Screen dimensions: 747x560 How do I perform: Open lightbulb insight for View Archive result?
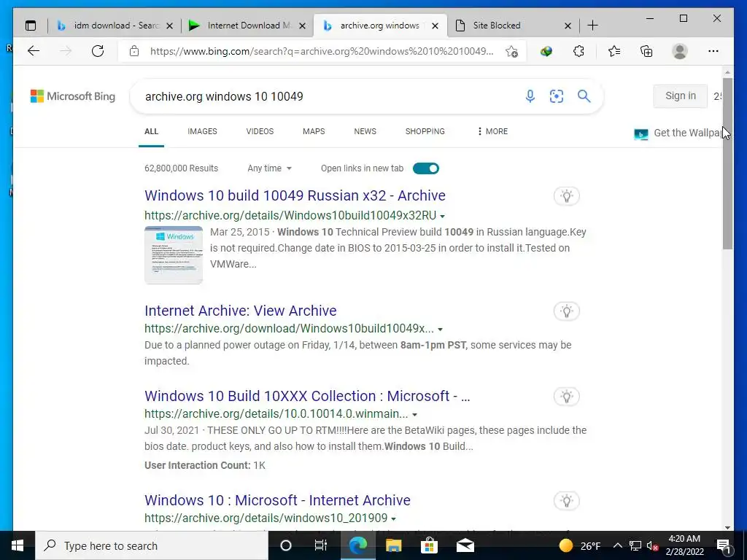[566, 311]
